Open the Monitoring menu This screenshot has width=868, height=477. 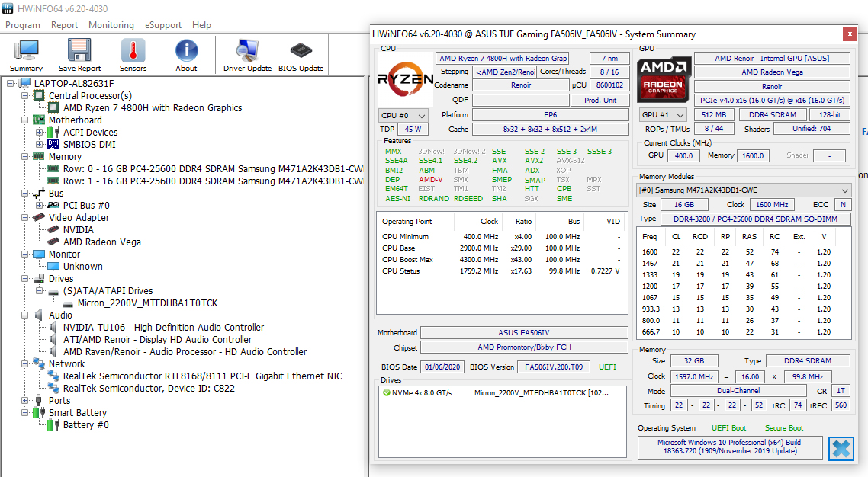pos(111,25)
